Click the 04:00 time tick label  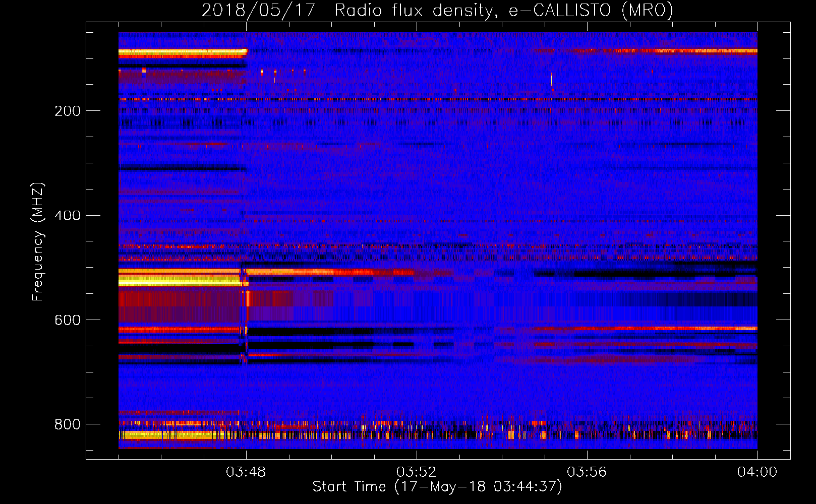[757, 472]
